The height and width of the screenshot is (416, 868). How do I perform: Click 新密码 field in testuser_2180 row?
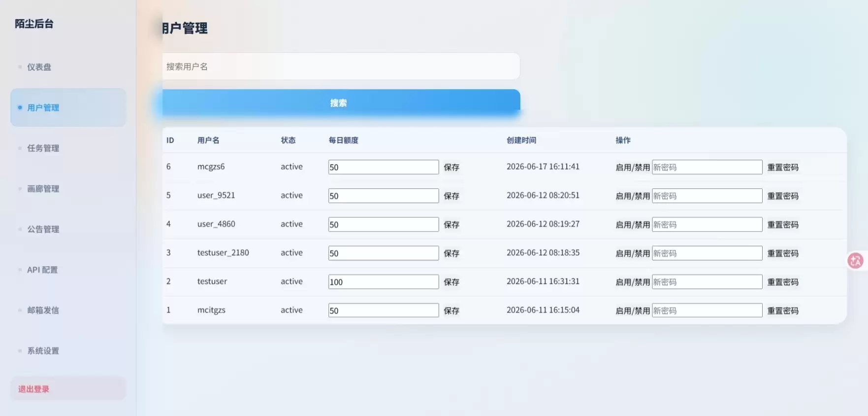coord(707,253)
